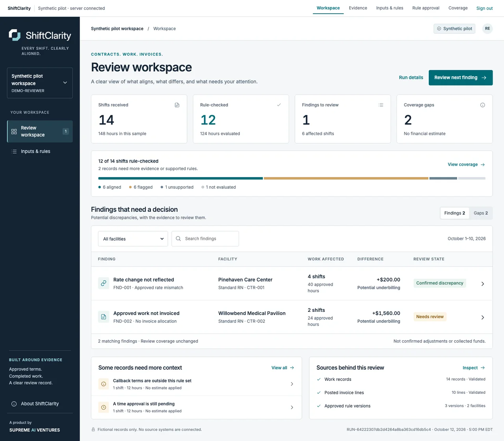The image size is (504, 441).
Task: Click Inspect link in Sources behind this review
Action: (474, 368)
